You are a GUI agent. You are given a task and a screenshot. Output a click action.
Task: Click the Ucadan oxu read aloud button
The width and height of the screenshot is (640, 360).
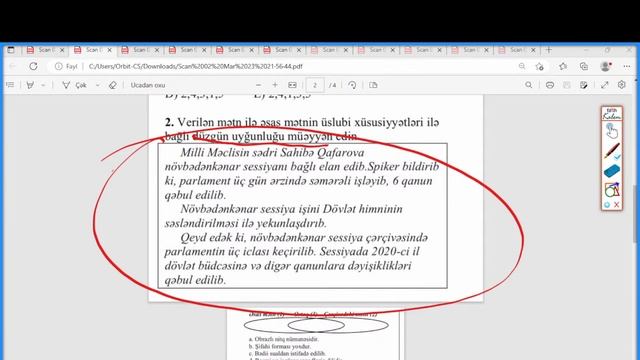pyautogui.click(x=148, y=85)
